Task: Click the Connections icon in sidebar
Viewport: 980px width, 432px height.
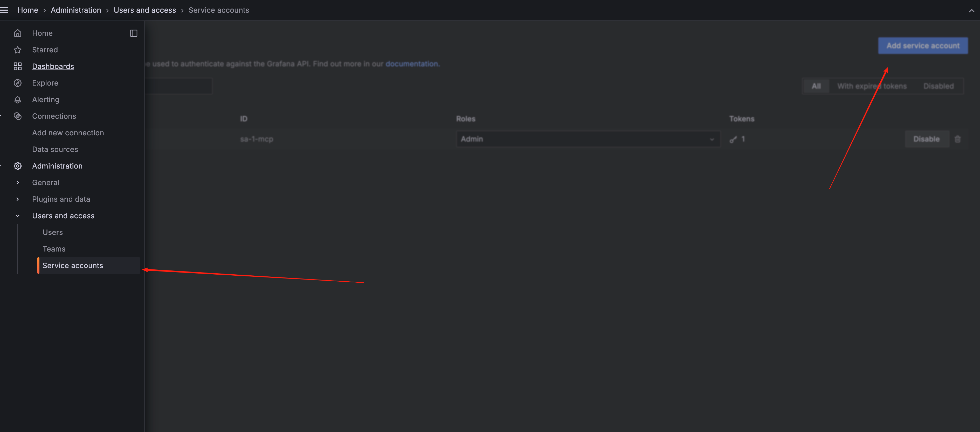Action: 17,116
